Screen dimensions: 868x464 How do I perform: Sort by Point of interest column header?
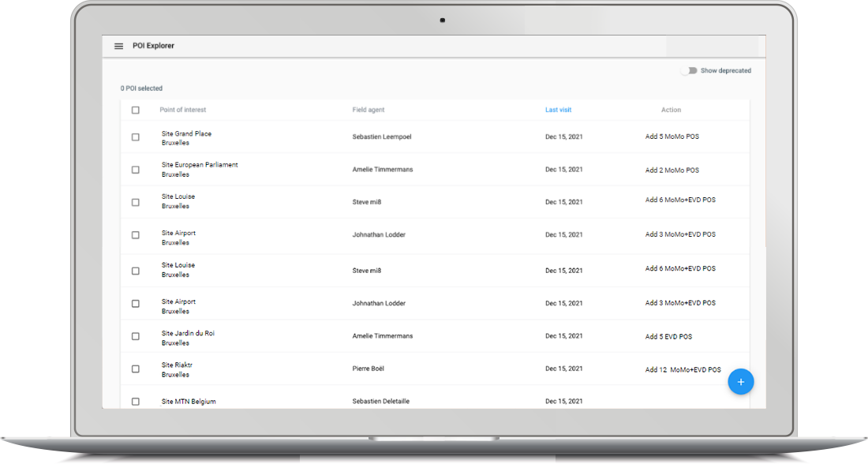183,110
